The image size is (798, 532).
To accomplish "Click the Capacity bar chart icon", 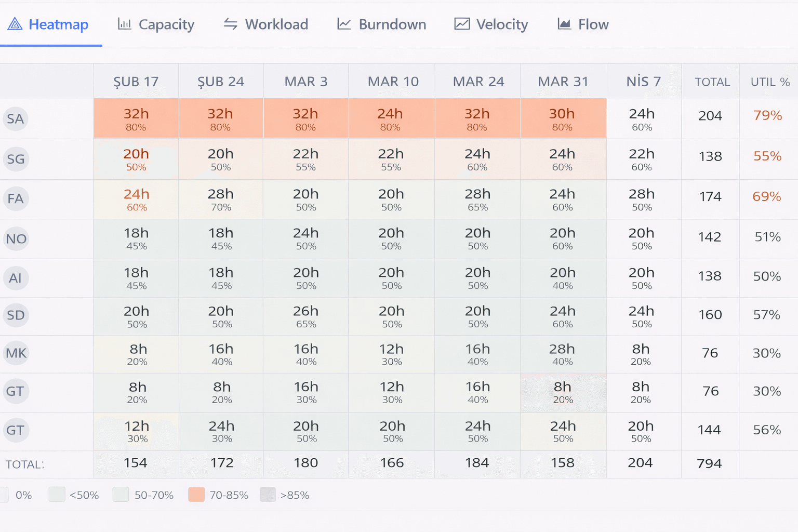I will point(125,24).
